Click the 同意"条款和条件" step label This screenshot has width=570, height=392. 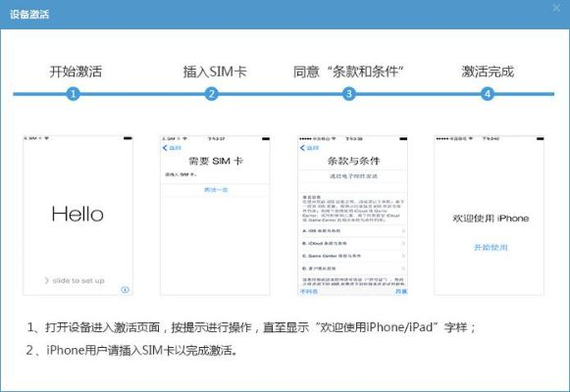tap(348, 72)
